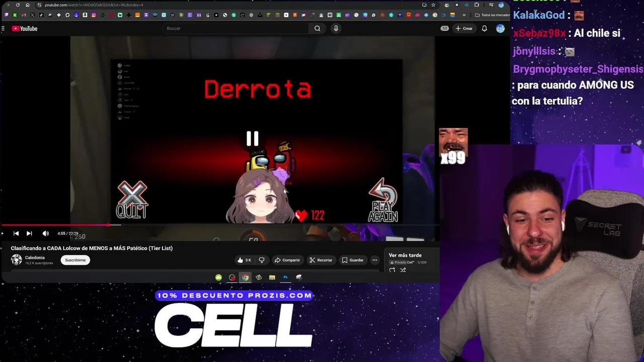Toggle playlist shuffle in Ver más tarde
The height and width of the screenshot is (362, 644).
point(403,270)
